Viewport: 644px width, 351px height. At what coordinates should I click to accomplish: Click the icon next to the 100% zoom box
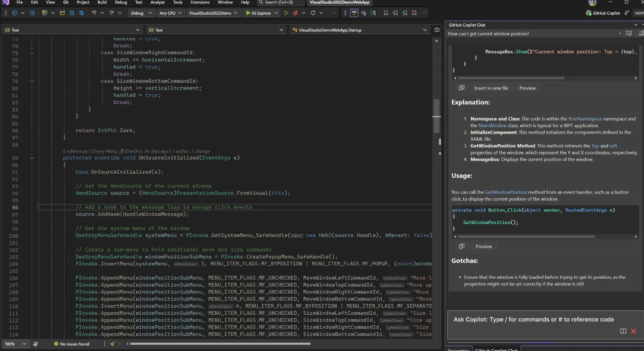click(x=35, y=344)
